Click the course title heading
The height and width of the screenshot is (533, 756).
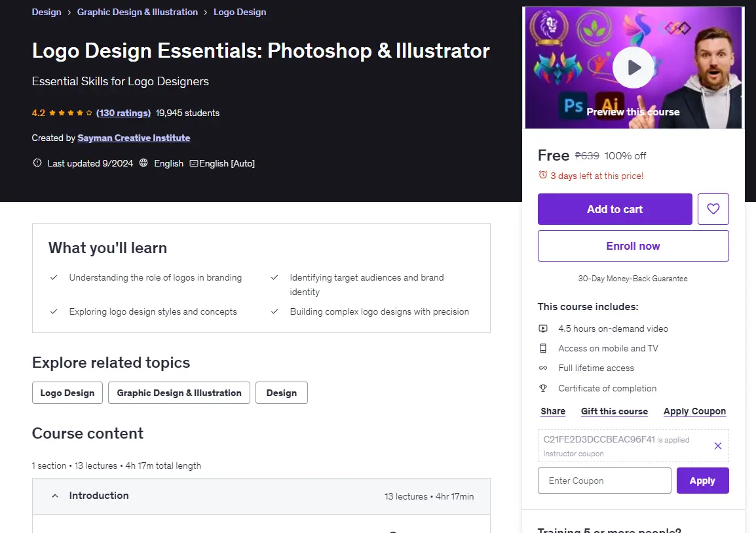pos(261,50)
